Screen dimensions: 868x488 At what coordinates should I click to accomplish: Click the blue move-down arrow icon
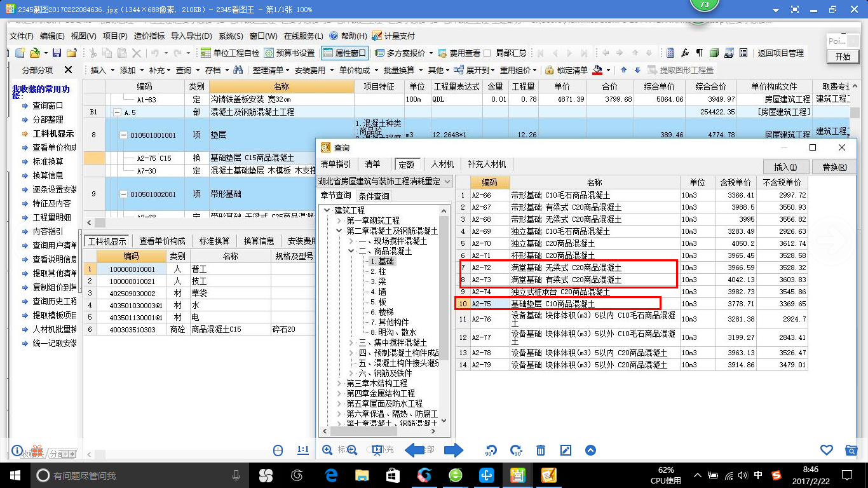coord(637,70)
